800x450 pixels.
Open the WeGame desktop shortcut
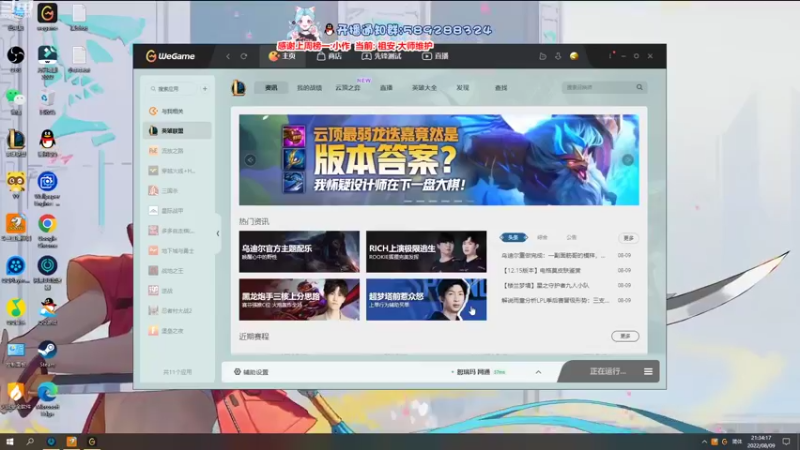point(47,16)
